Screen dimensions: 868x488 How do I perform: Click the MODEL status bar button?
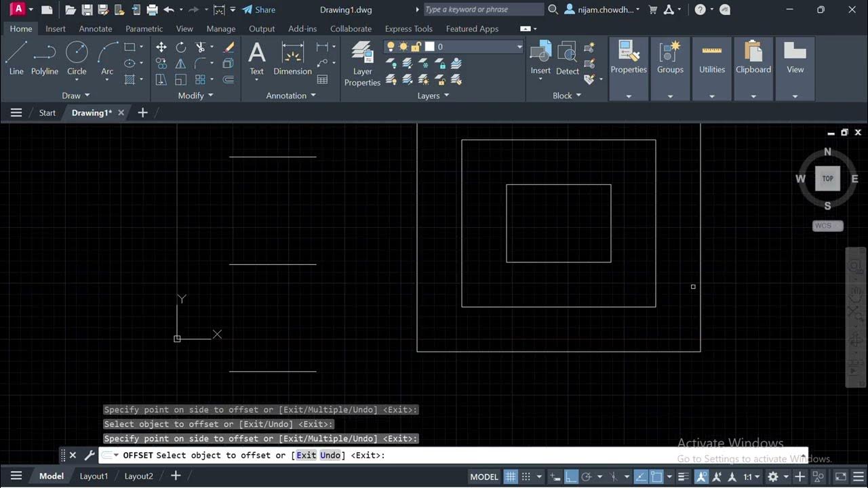point(484,476)
